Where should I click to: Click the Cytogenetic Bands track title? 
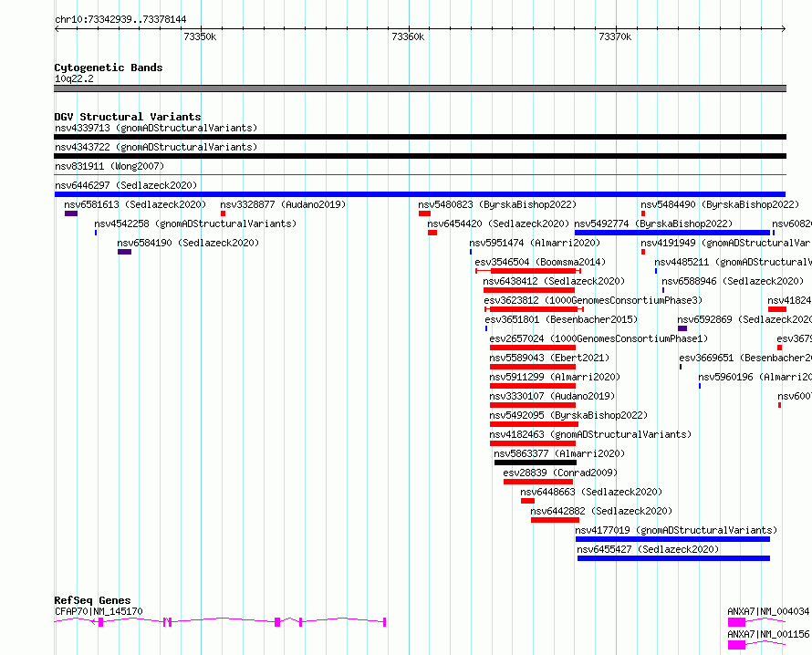109,68
